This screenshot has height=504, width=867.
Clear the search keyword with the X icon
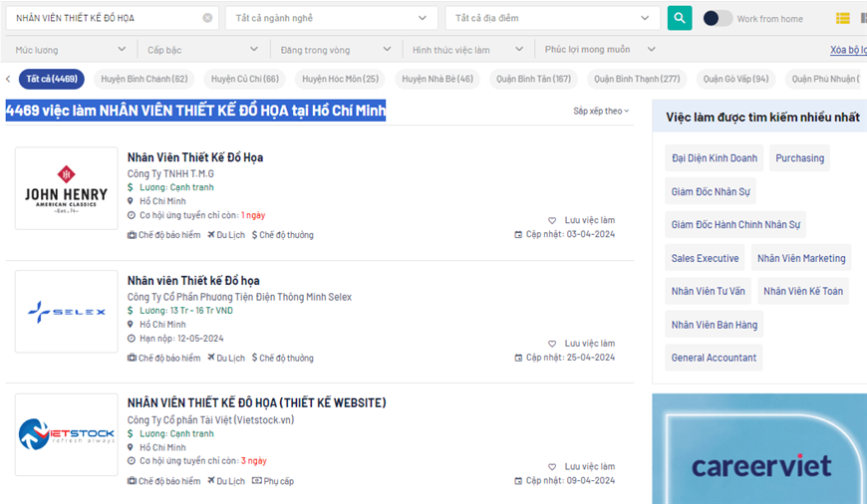pyautogui.click(x=207, y=18)
